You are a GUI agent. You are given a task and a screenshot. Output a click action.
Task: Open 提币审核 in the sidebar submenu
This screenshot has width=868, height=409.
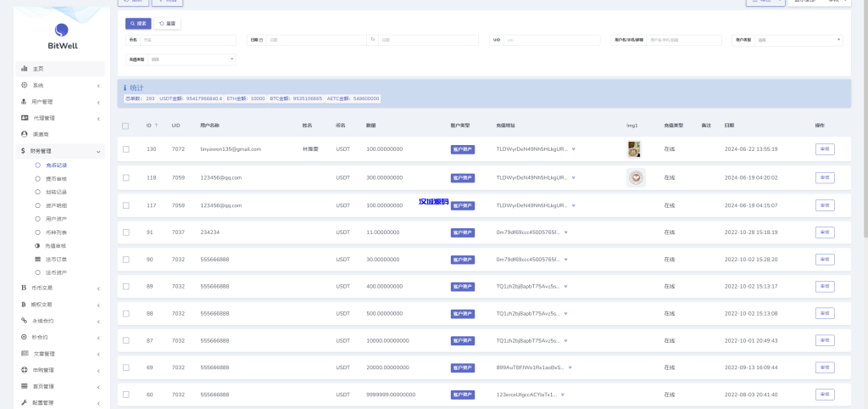56,179
